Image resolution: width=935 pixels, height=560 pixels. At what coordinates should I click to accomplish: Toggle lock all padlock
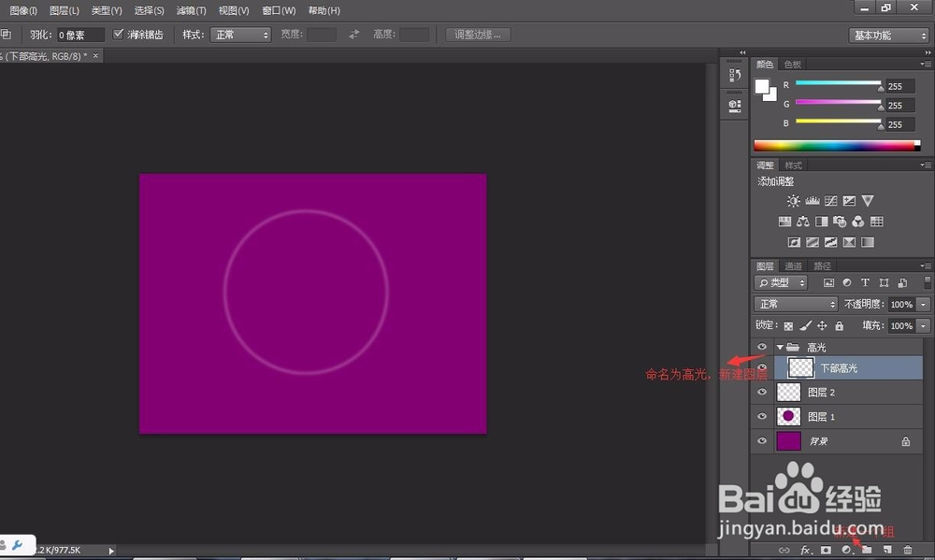pos(839,325)
